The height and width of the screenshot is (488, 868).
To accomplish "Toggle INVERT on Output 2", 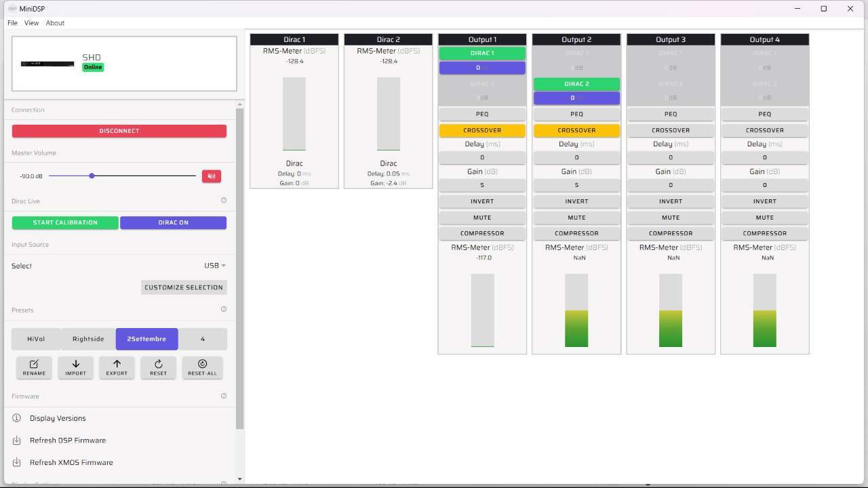I will 576,201.
